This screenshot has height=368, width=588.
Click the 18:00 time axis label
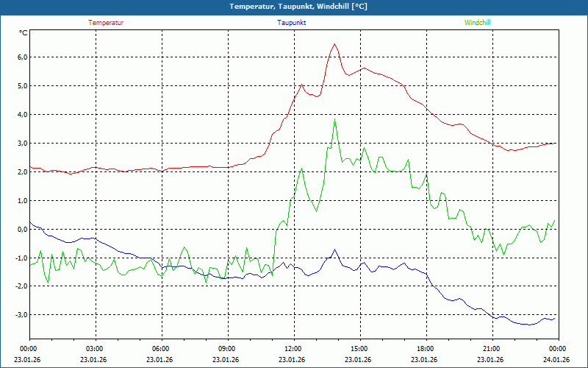click(426, 349)
